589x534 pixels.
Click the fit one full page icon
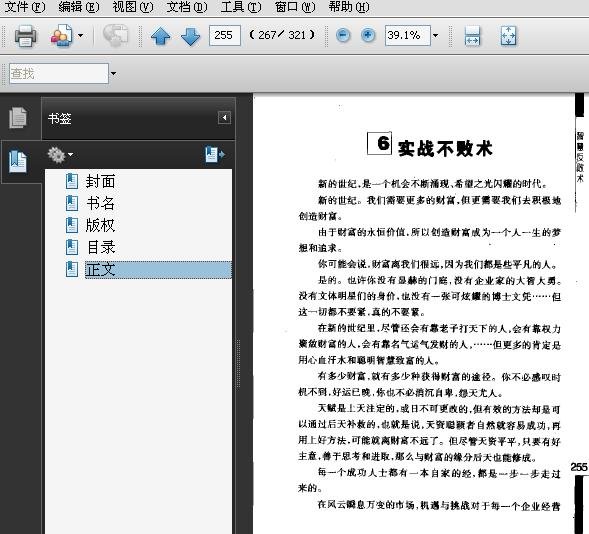click(x=508, y=36)
